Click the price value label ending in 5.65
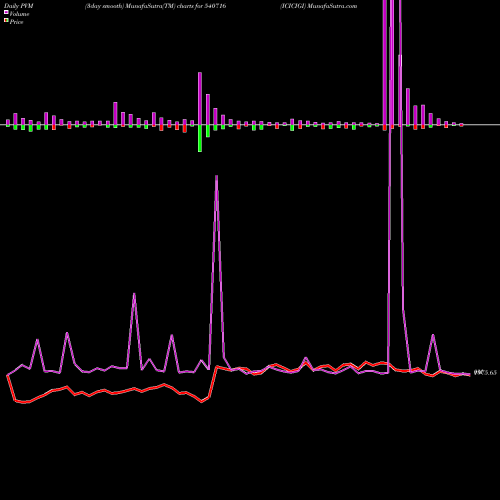 (x=485, y=372)
